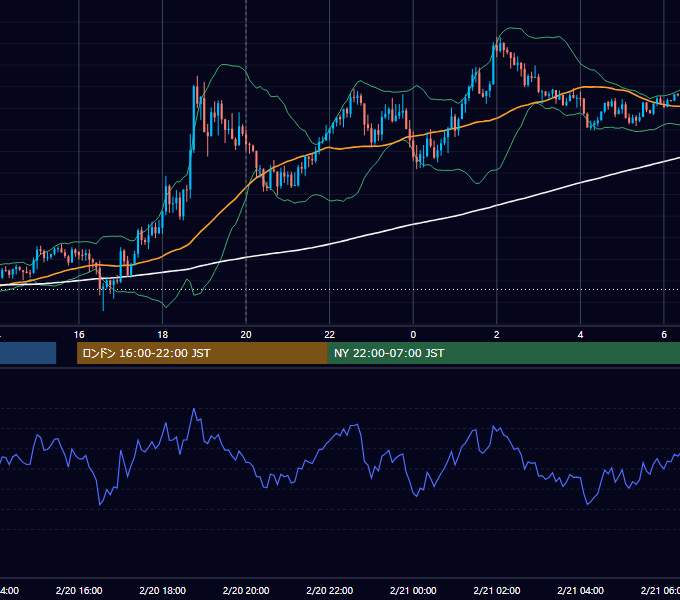
Task: Click the 2/21 00:00 date label
Action: pos(413,590)
